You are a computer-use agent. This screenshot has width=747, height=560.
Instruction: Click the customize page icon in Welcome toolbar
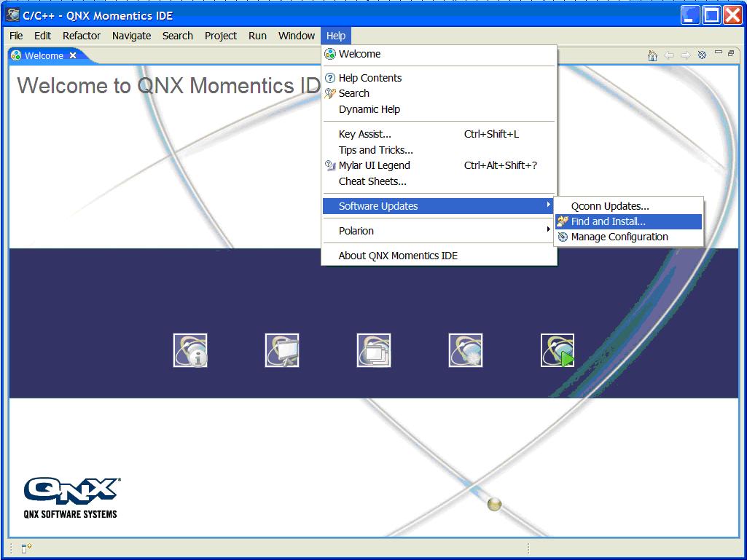(702, 55)
